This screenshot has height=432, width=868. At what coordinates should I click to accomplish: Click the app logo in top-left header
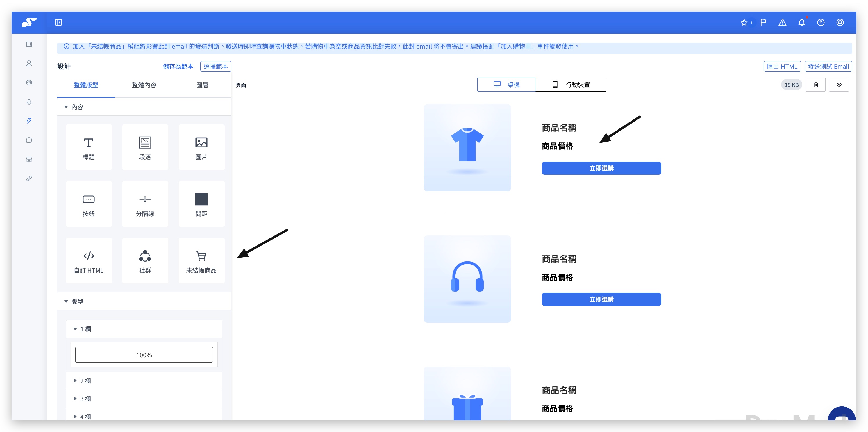(29, 22)
